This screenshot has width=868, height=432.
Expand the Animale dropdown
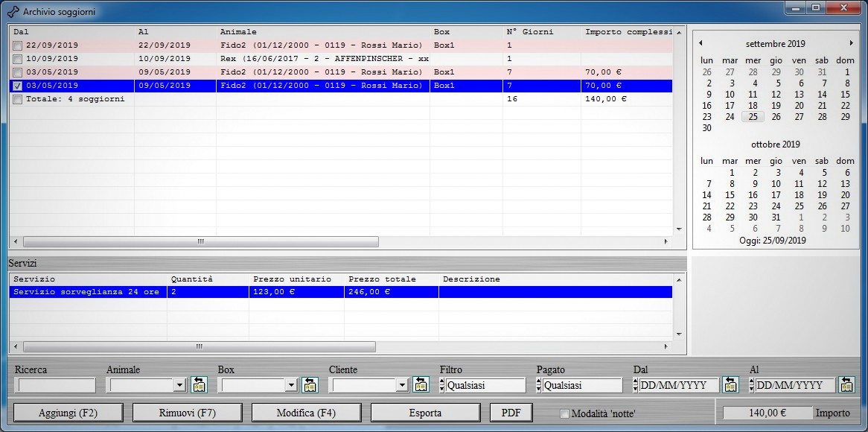click(x=179, y=385)
